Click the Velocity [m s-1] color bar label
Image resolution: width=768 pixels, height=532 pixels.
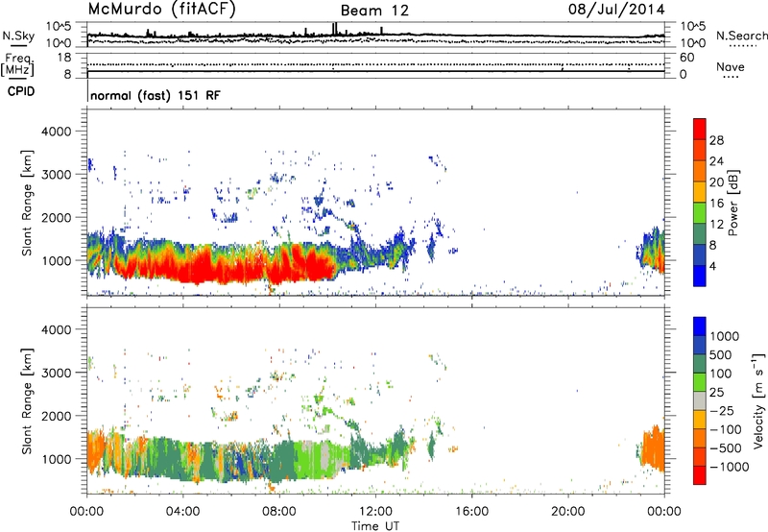[x=758, y=400]
